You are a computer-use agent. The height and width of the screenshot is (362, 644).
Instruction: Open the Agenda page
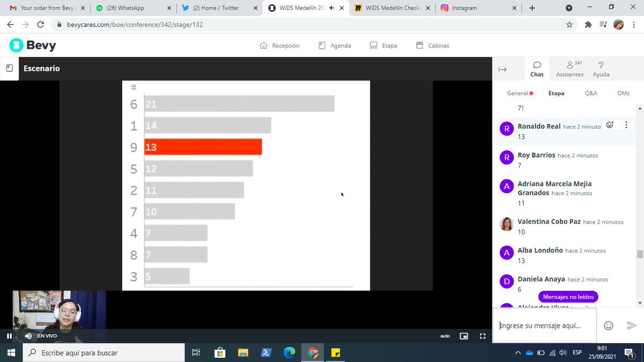click(334, 46)
